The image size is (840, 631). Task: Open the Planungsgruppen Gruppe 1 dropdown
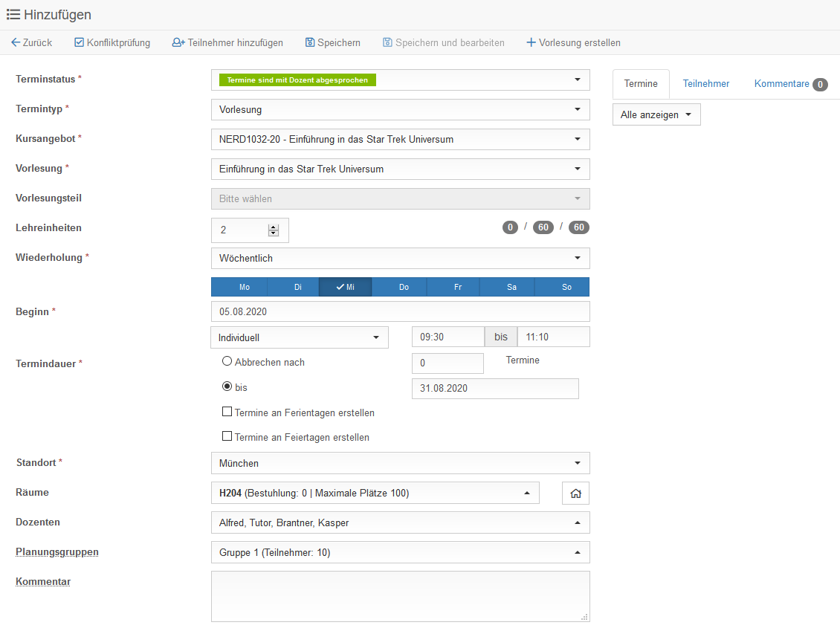point(400,552)
